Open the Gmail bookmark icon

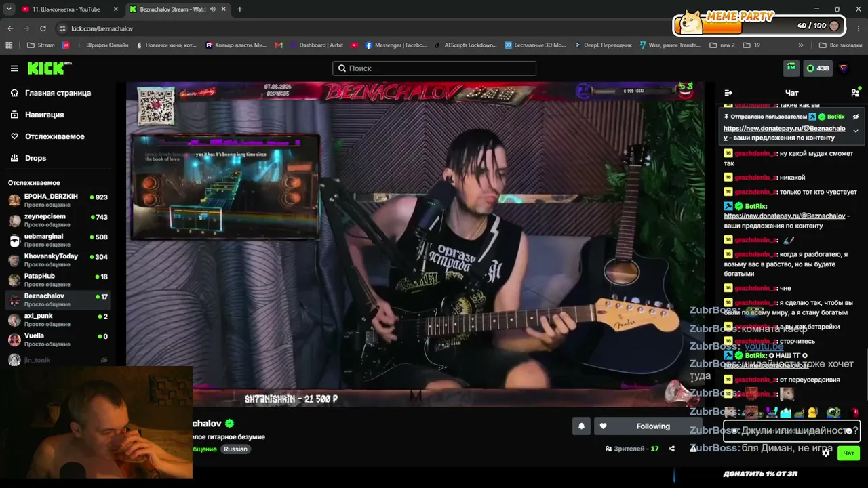click(x=279, y=45)
